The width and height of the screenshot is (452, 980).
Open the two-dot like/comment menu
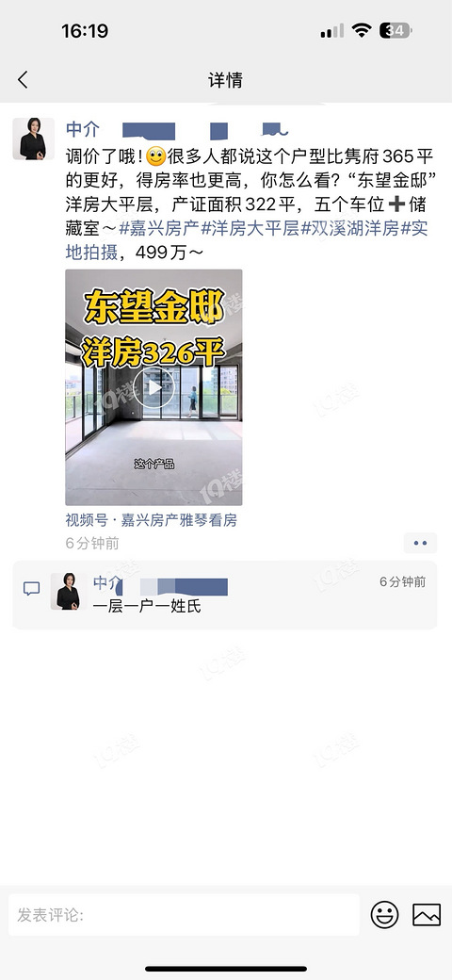[420, 543]
